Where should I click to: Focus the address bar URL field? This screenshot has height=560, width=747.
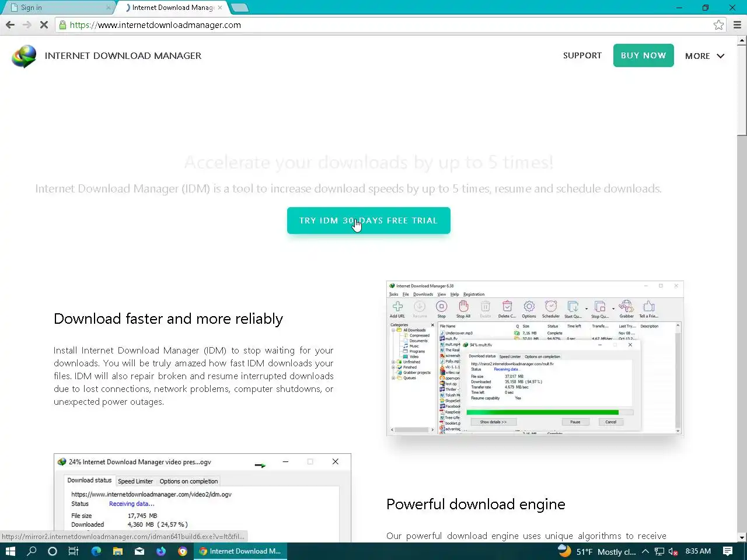tap(385, 25)
